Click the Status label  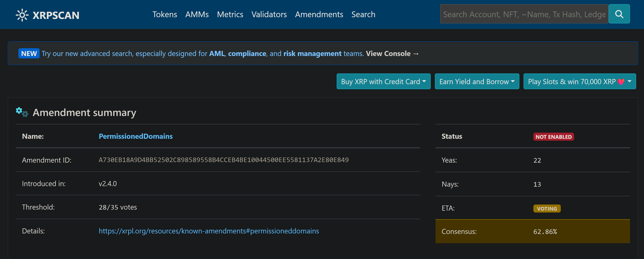coord(452,136)
